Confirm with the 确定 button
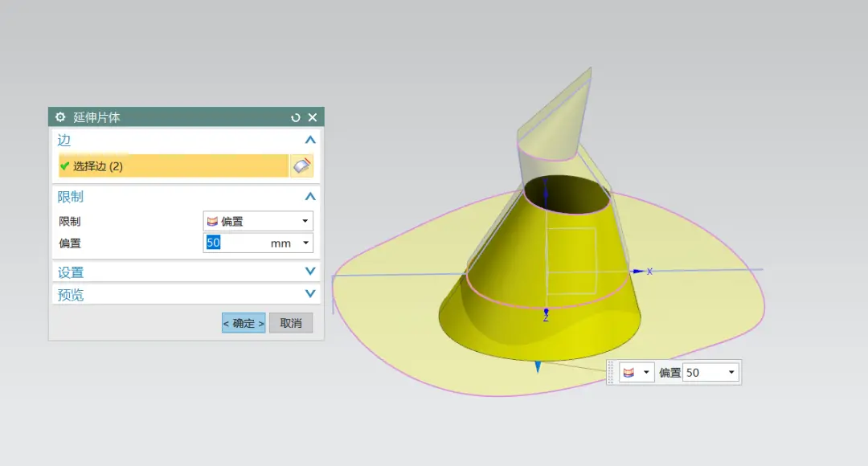The image size is (868, 466). (244, 323)
